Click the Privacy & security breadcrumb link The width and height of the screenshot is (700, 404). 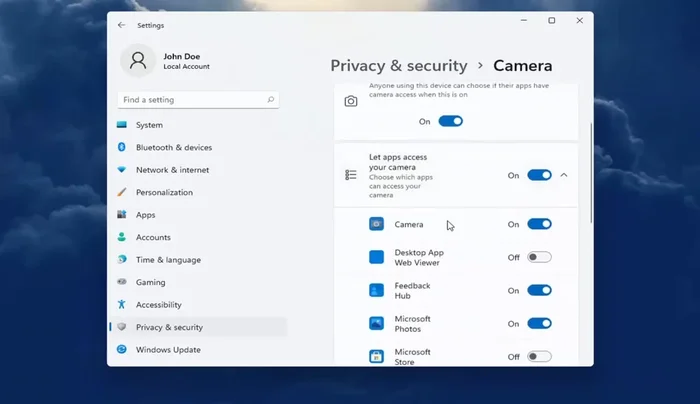(x=399, y=66)
